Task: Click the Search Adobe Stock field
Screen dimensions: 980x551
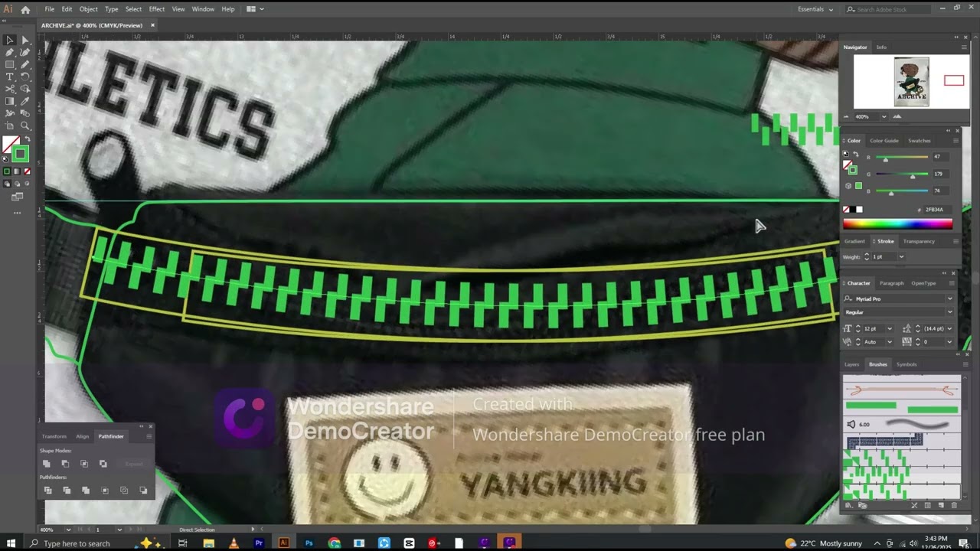Action: click(888, 9)
